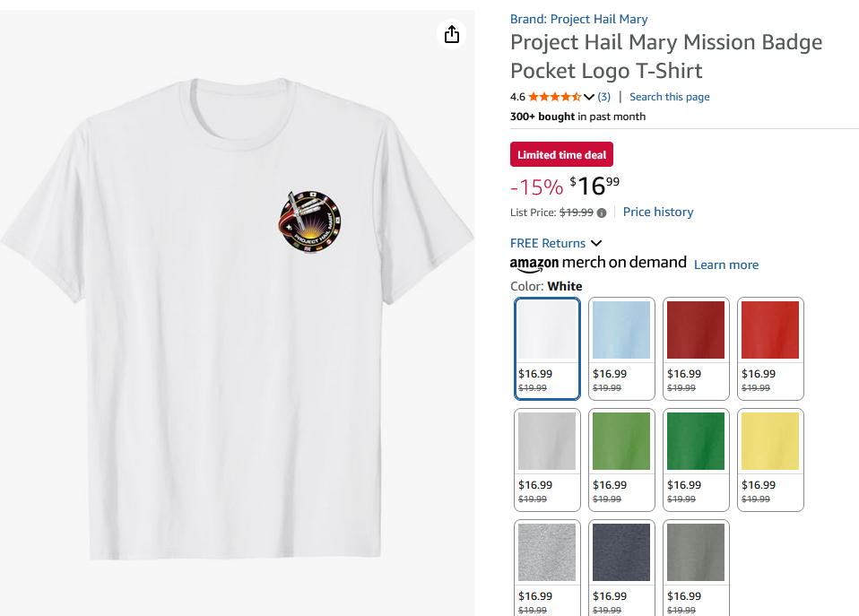Screen dimensions: 859x616
Task: Expand the FREE Returns dropdown
Action: [596, 243]
